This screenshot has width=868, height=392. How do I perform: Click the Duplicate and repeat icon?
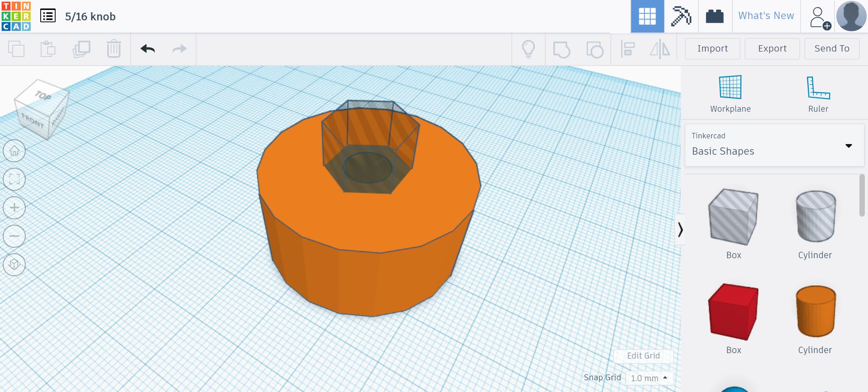tap(81, 49)
